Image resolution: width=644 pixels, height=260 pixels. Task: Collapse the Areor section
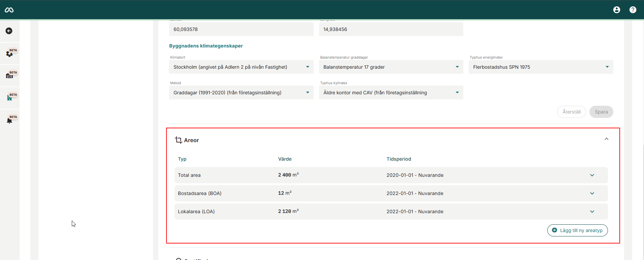(x=606, y=139)
